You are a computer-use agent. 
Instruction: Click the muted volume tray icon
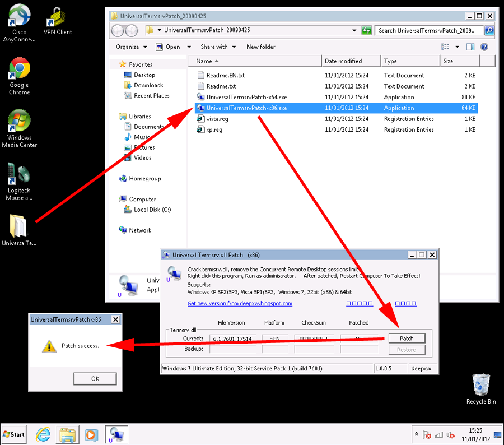click(451, 435)
